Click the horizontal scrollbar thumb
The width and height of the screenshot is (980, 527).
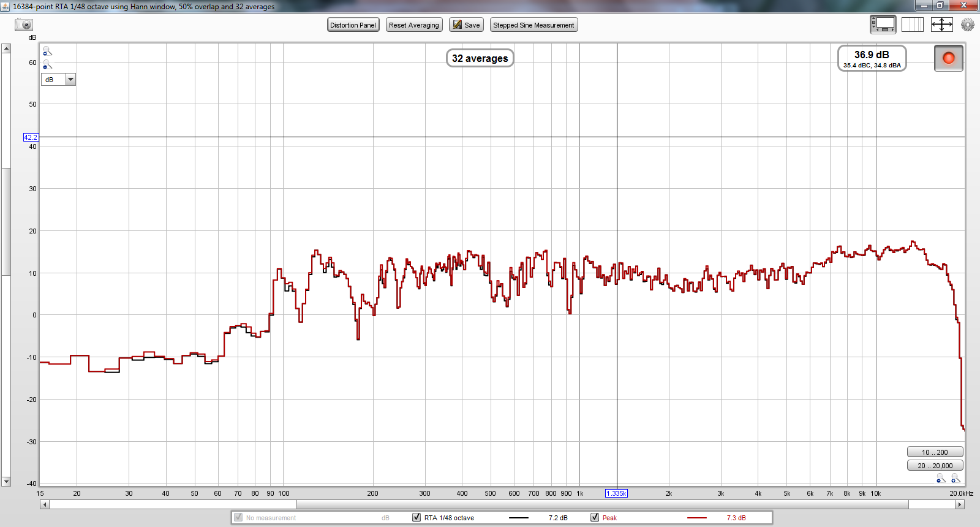(x=603, y=504)
